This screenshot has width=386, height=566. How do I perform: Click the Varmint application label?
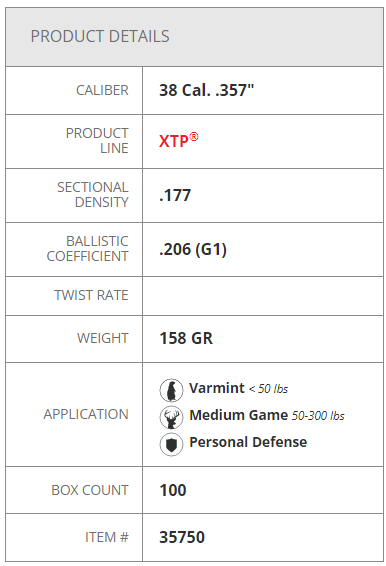(217, 388)
